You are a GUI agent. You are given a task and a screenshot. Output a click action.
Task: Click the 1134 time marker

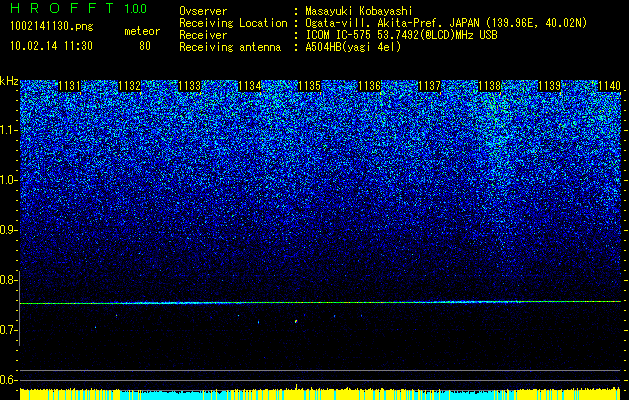point(250,86)
